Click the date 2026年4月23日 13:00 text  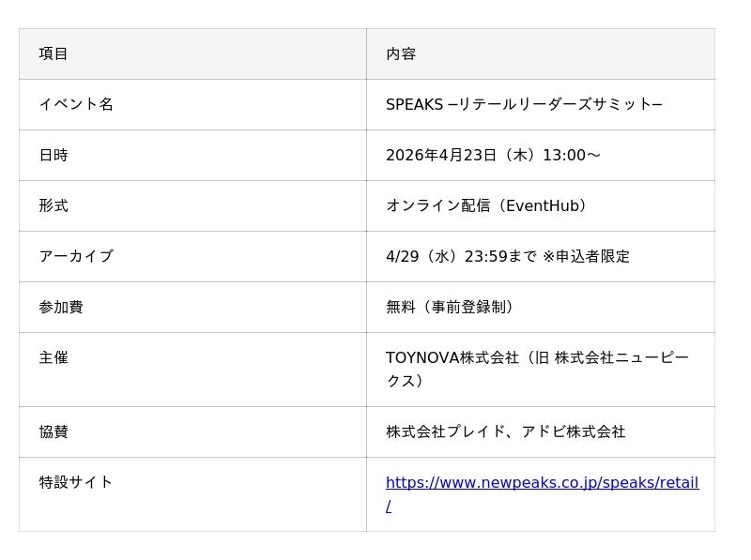(x=493, y=155)
